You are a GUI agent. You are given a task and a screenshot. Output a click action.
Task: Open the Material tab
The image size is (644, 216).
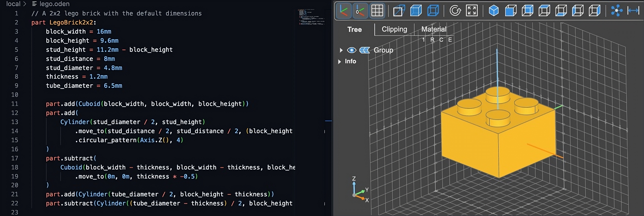pyautogui.click(x=434, y=29)
